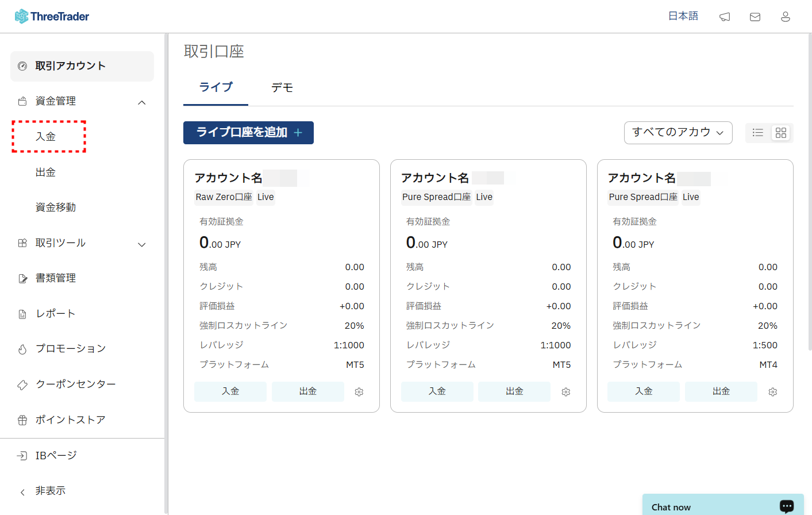Open the announcements megaphone icon
Viewport: 812px width, 515px height.
click(x=725, y=17)
